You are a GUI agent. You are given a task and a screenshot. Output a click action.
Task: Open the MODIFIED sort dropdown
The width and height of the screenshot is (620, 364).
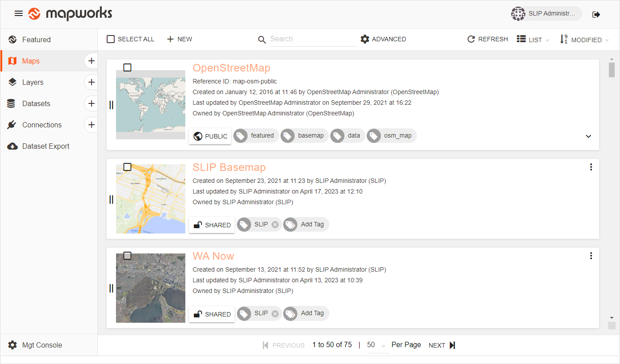point(584,40)
